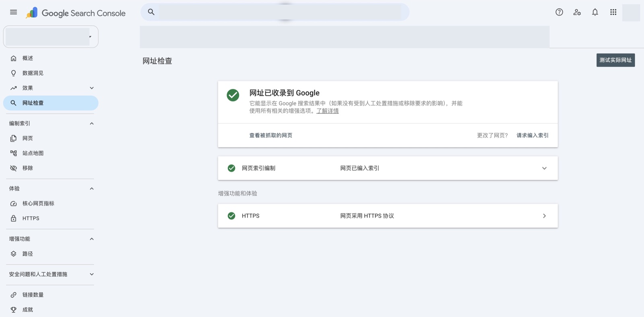The image size is (644, 317).
Task: Click 查看被抓取的网页
Action: [271, 135]
